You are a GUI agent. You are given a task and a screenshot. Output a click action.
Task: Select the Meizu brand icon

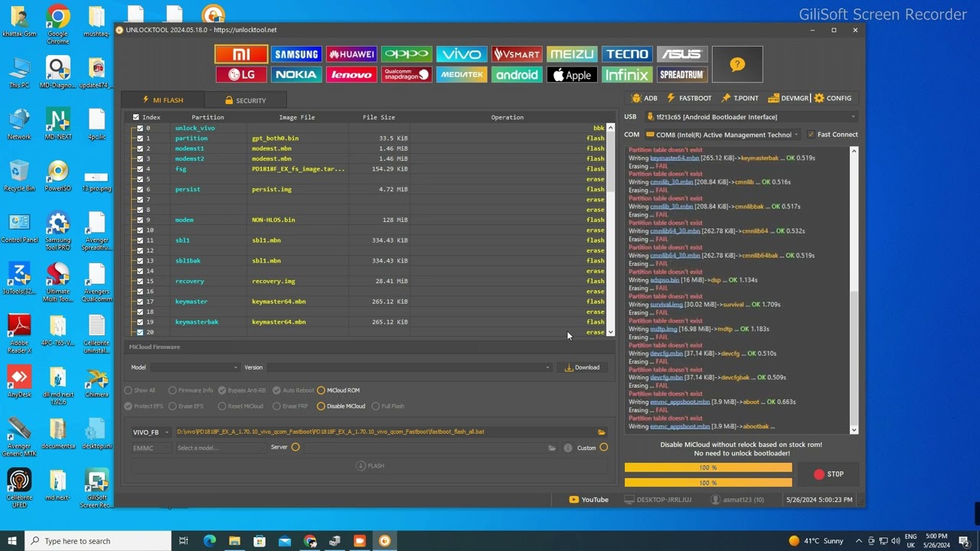coord(572,54)
